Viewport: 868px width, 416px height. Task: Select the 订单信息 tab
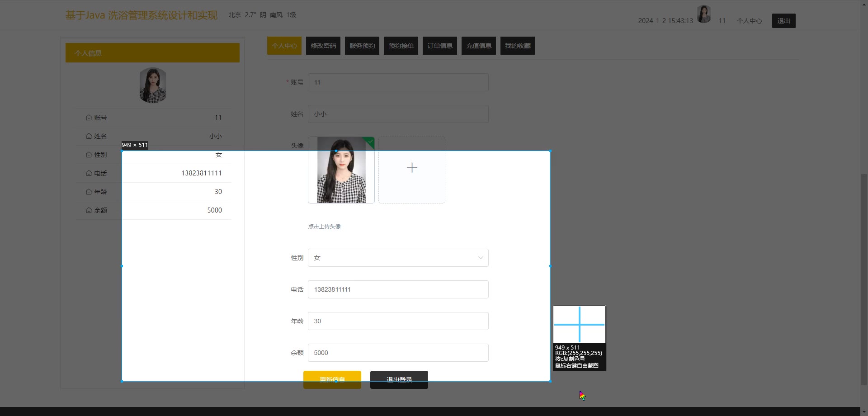pyautogui.click(x=439, y=46)
